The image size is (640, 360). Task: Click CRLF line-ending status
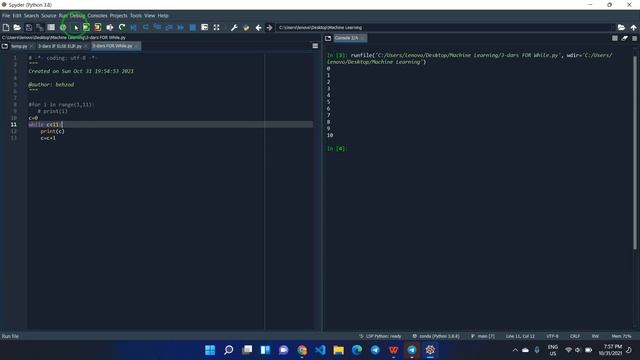(x=575, y=336)
